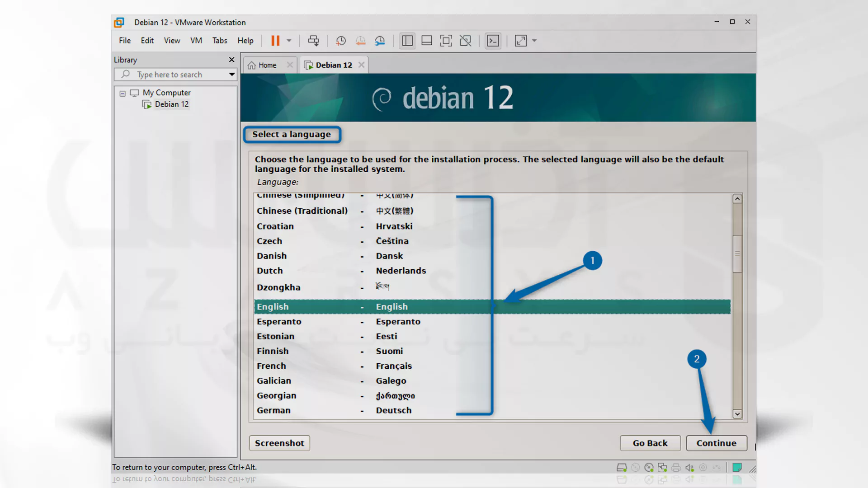Open the Help menu

[x=245, y=41]
